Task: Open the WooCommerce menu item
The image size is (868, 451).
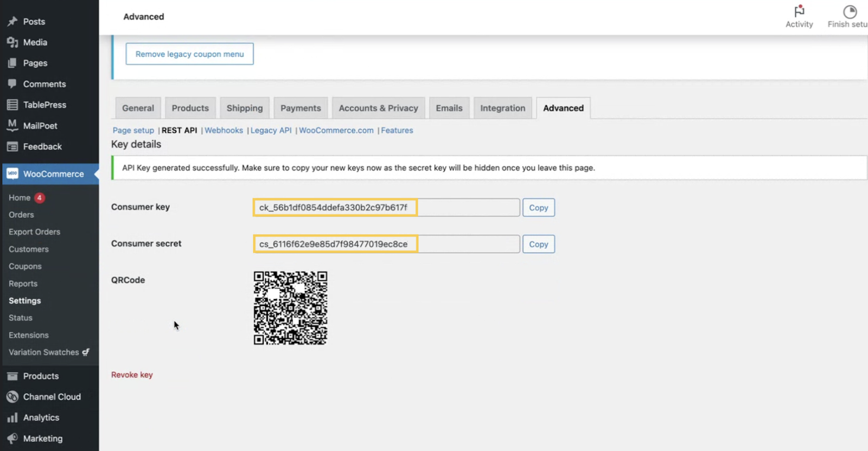Action: coord(49,174)
